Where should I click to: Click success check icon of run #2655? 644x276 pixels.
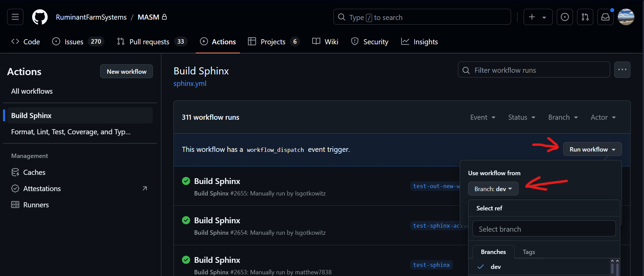[x=186, y=181]
